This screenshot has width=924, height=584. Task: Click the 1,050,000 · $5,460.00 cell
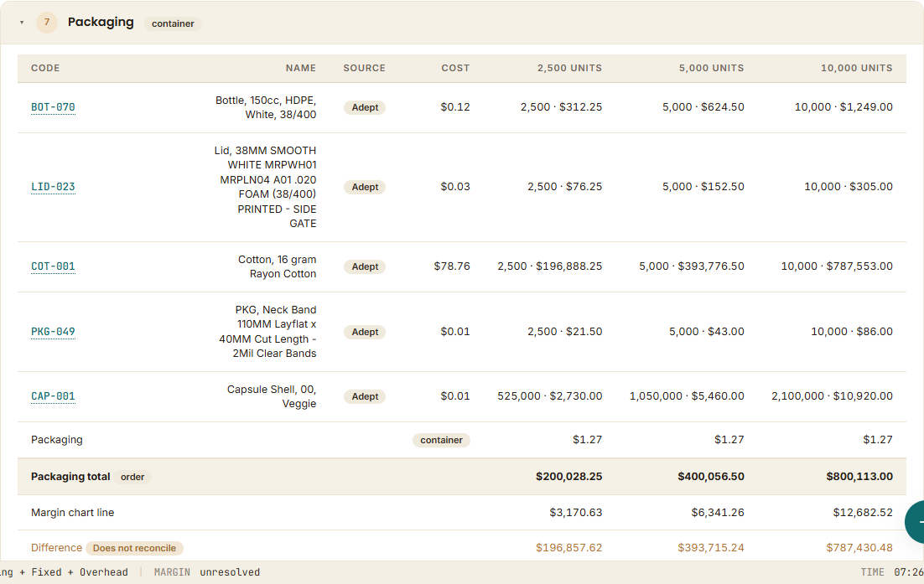[687, 396]
